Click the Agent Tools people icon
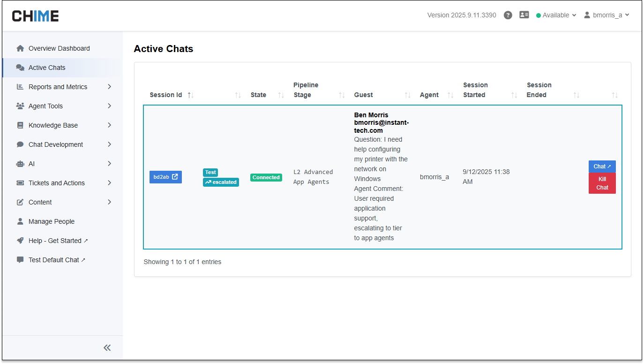This screenshot has width=644, height=364. [20, 106]
